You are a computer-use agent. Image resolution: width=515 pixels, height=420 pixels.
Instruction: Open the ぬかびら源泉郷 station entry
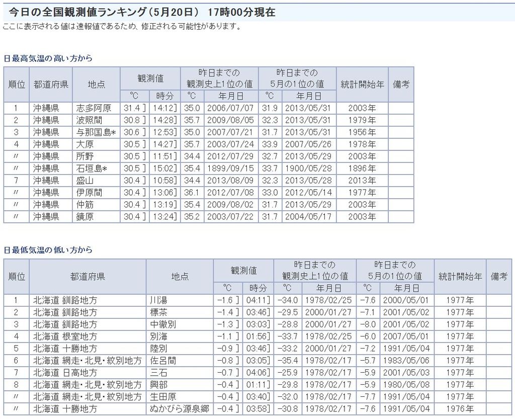pyautogui.click(x=179, y=409)
